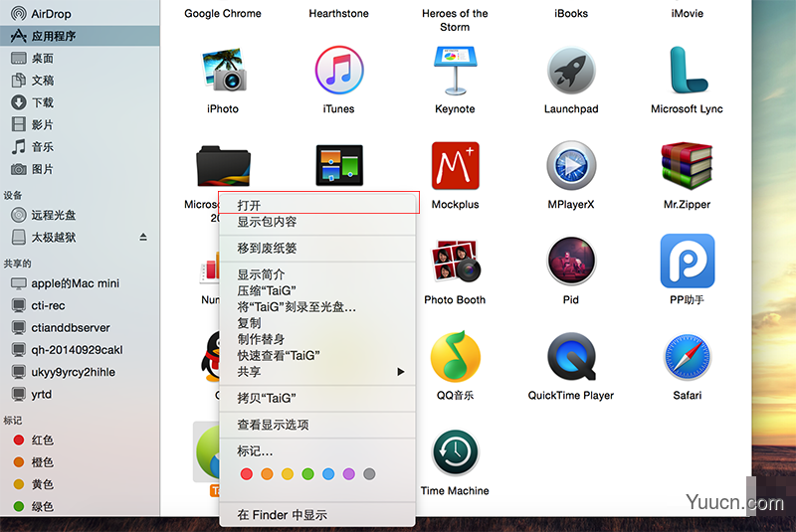
Task: Open 桌面 in the sidebar
Action: coord(80,59)
